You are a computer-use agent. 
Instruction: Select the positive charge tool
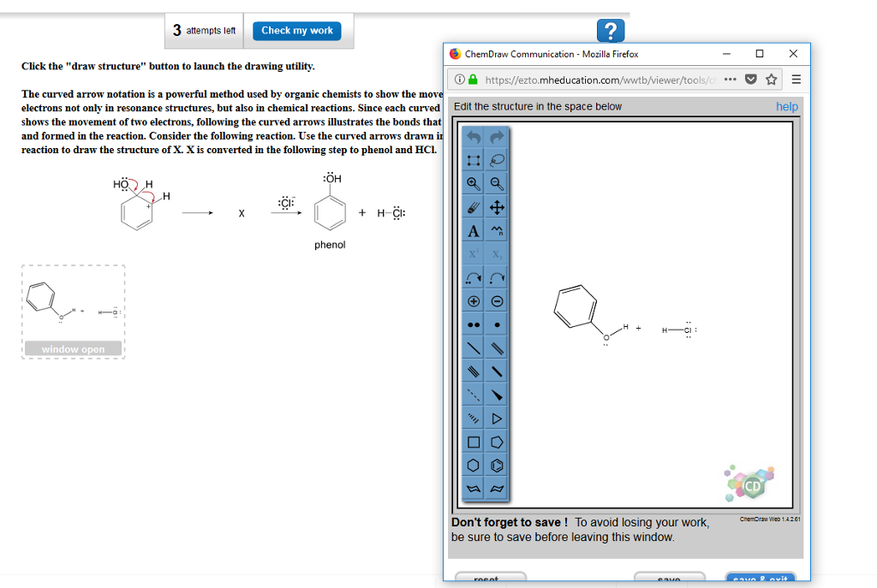pyautogui.click(x=472, y=300)
